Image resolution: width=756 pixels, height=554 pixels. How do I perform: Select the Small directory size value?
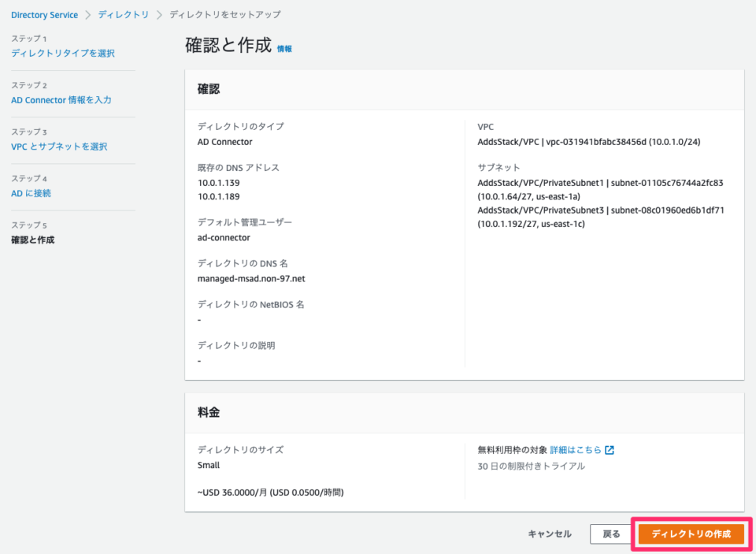pos(209,465)
